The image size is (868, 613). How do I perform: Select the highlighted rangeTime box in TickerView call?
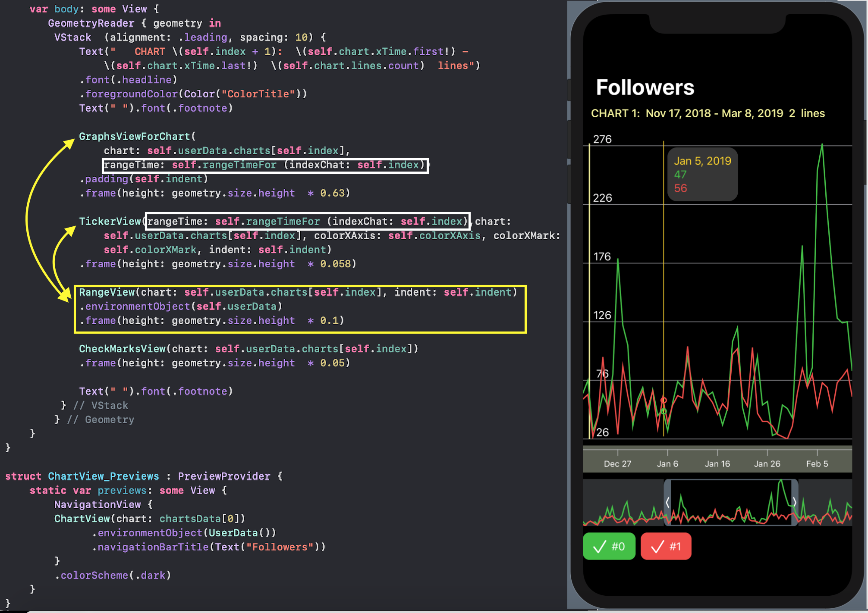pyautogui.click(x=307, y=221)
